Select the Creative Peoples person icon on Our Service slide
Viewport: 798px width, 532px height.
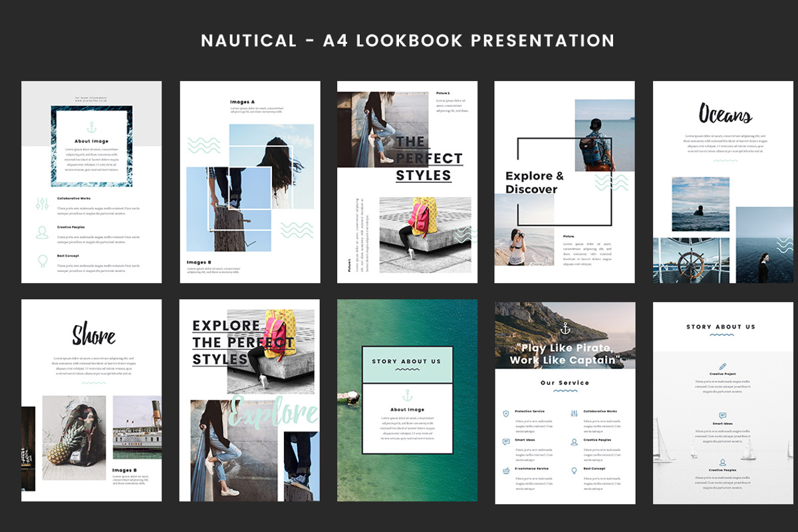pos(574,443)
